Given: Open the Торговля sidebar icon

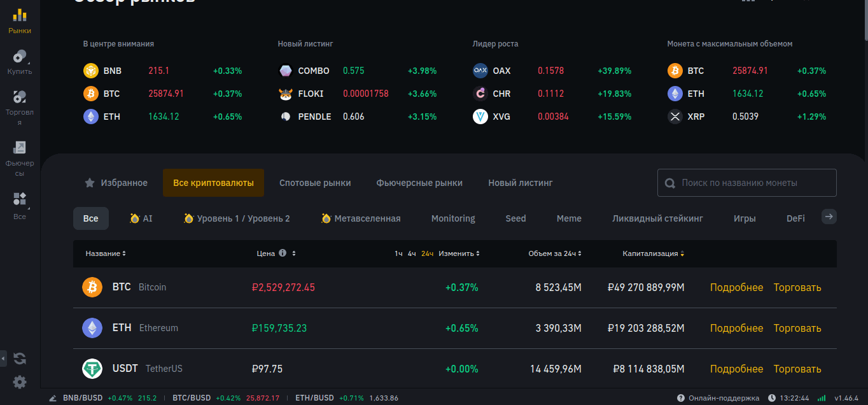Looking at the screenshot, I should [20, 106].
